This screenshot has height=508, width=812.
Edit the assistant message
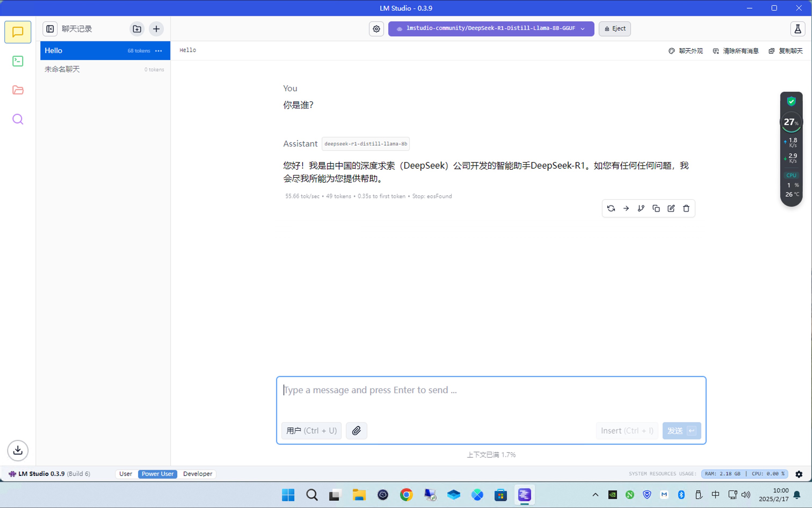pyautogui.click(x=671, y=208)
